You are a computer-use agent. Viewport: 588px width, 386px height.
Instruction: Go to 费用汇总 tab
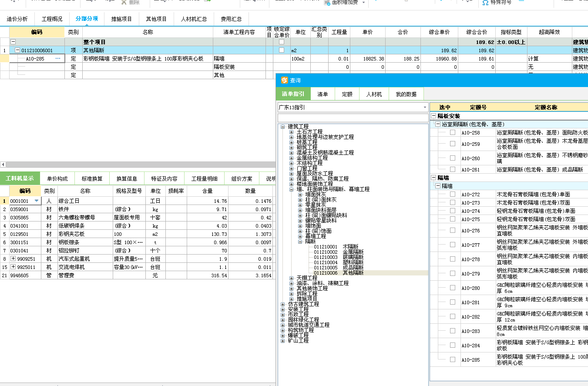click(231, 19)
